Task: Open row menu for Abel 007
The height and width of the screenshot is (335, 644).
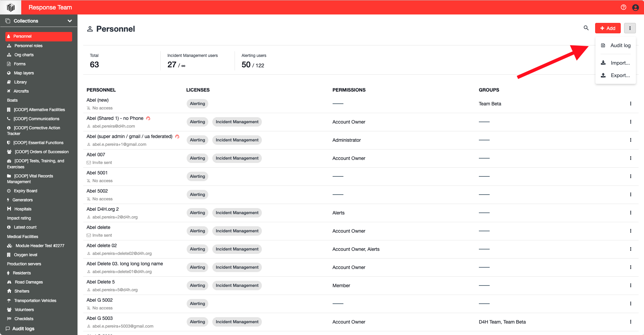Action: 631,158
